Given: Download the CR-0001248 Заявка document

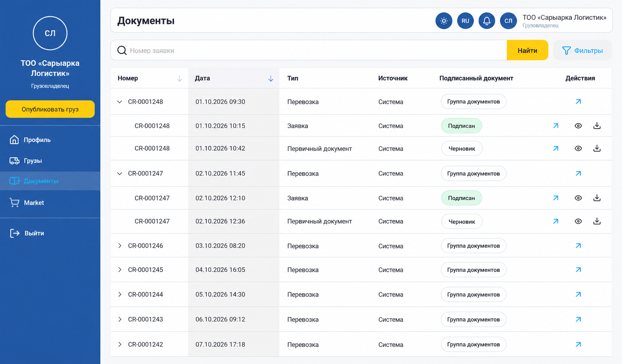Looking at the screenshot, I should (x=597, y=126).
